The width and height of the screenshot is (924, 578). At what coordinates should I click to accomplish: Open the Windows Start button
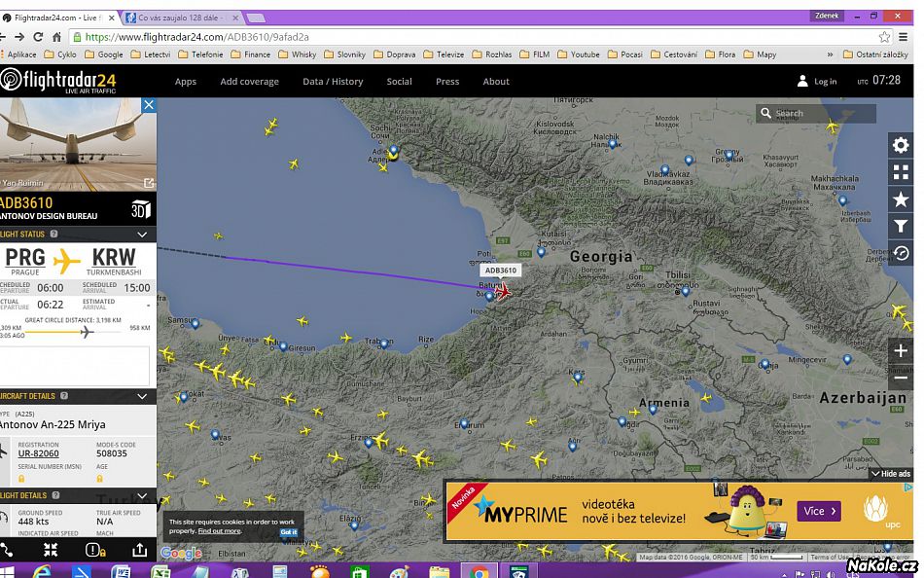(6, 571)
